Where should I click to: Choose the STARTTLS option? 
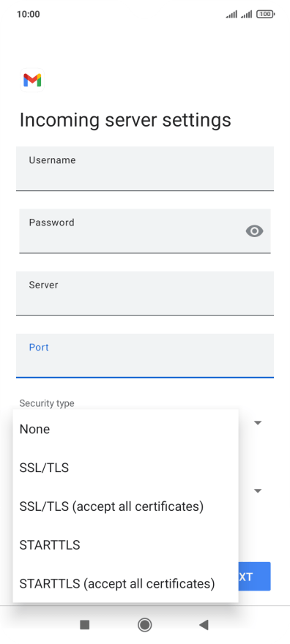coord(126,545)
